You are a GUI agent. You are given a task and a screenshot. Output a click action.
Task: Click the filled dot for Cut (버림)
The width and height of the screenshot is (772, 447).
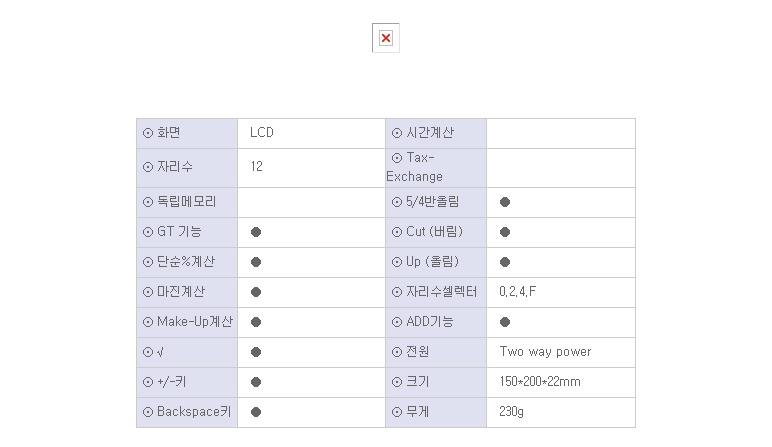[x=505, y=232]
